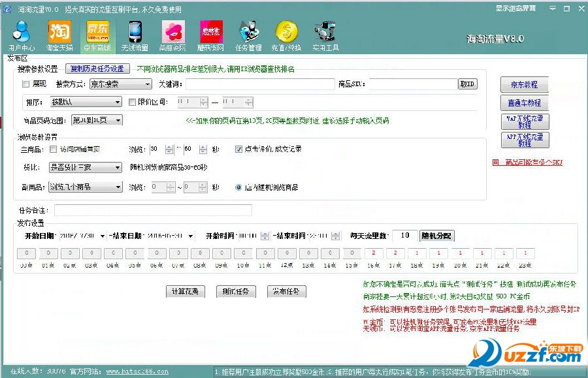Open the 任务管理 task management icon

248,36
